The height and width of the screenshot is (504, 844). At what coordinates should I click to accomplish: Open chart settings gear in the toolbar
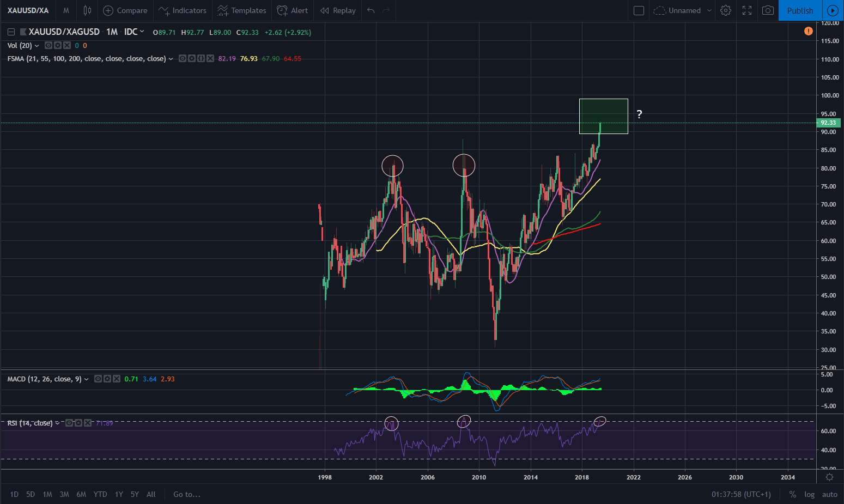[726, 10]
